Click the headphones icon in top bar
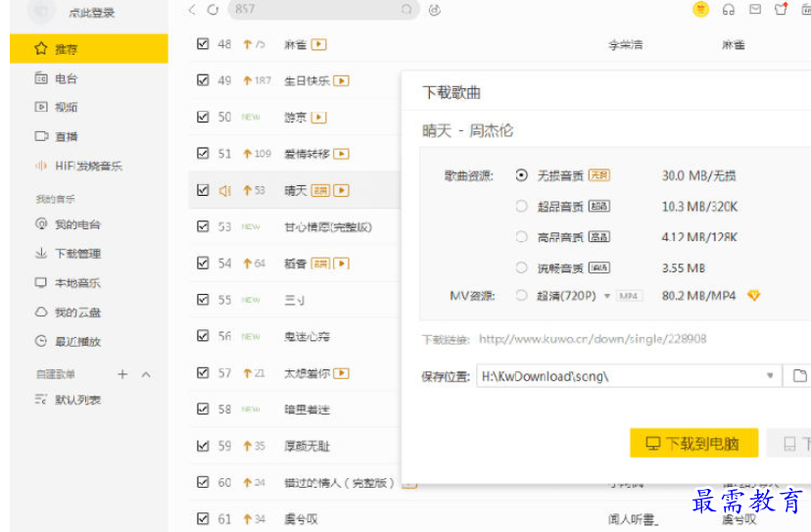811x532 pixels. [729, 10]
